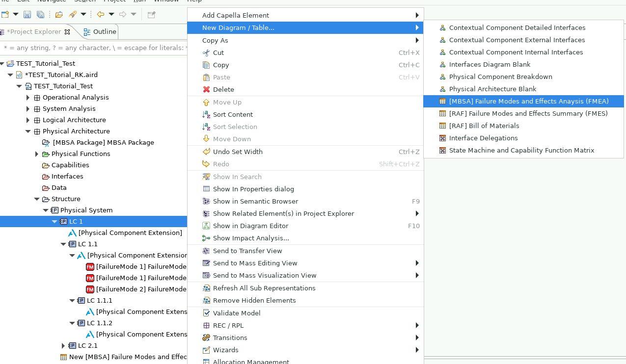Close the Project Explorer tab

point(67,32)
